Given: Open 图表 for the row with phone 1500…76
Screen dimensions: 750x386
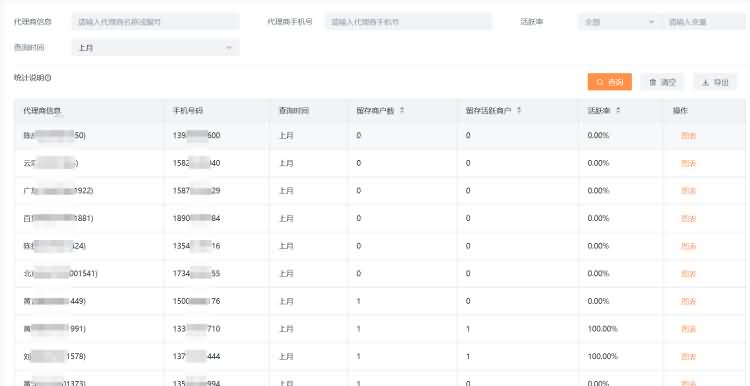Looking at the screenshot, I should (x=688, y=301).
